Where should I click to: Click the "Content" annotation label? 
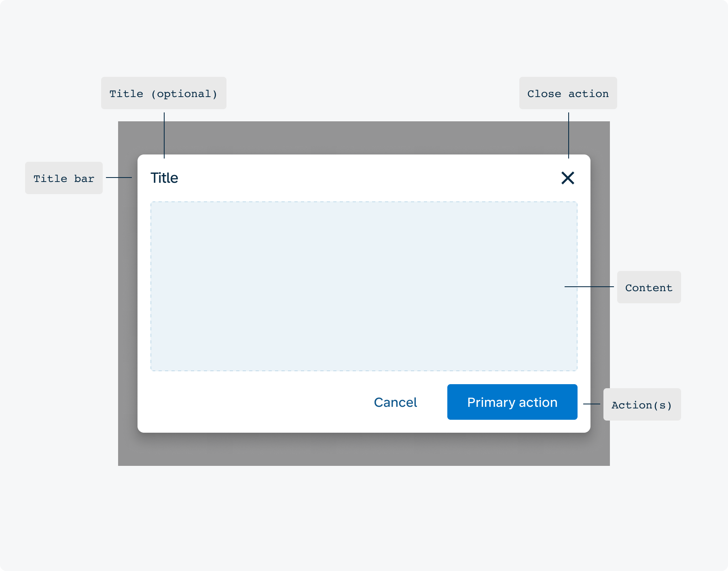click(x=649, y=287)
